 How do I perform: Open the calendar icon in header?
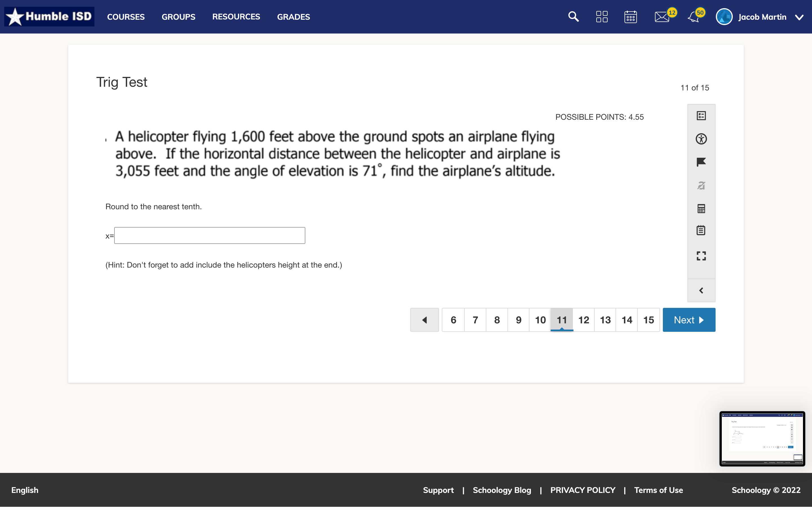click(x=630, y=17)
